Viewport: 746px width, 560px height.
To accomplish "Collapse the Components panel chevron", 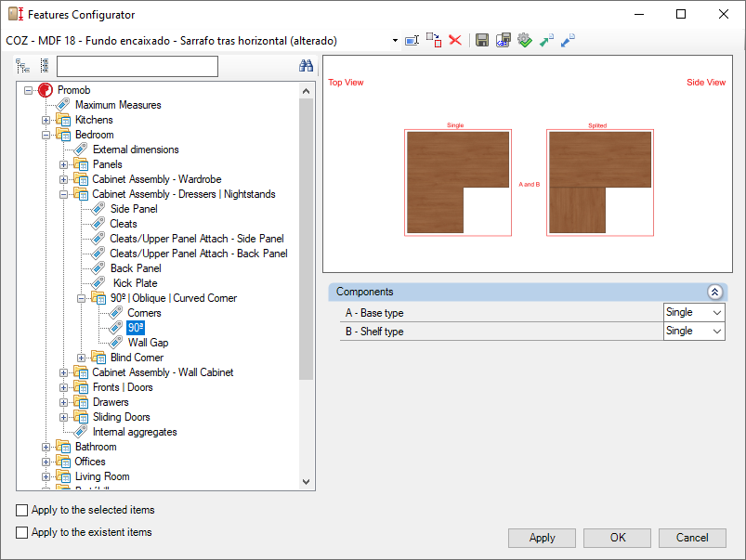I will [x=714, y=292].
